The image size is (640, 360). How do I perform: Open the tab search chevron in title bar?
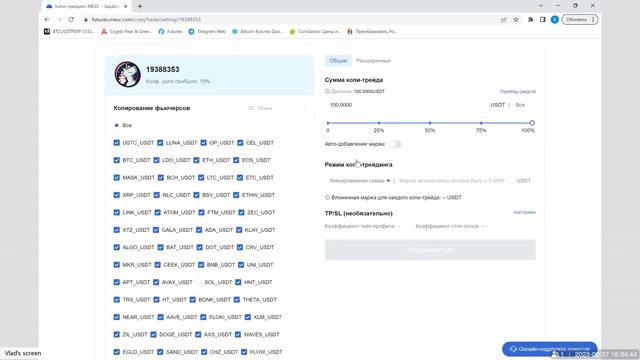click(541, 6)
